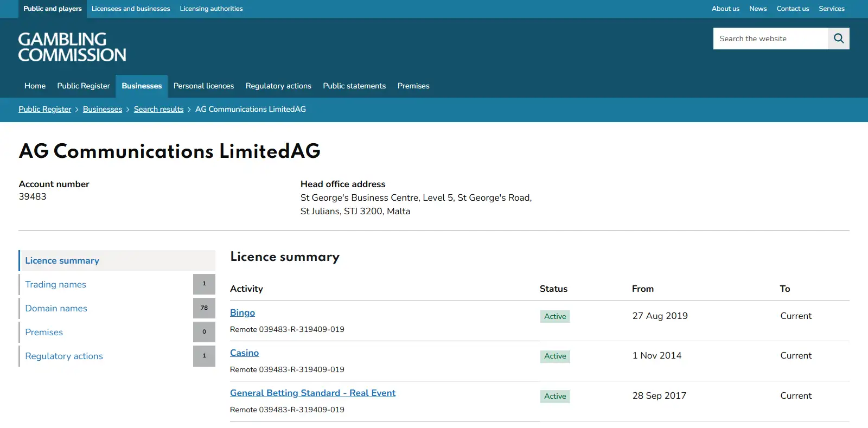Select Businesses in main navigation
The height and width of the screenshot is (428, 868).
tap(142, 86)
